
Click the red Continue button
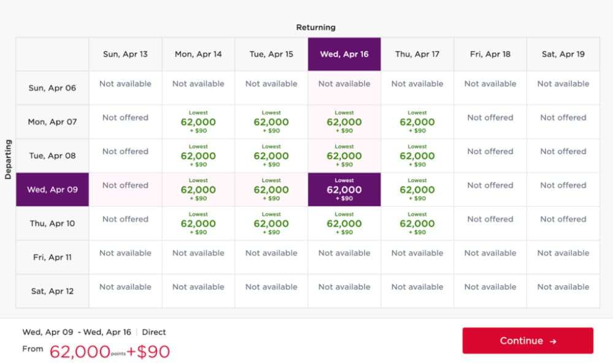pyautogui.click(x=528, y=341)
